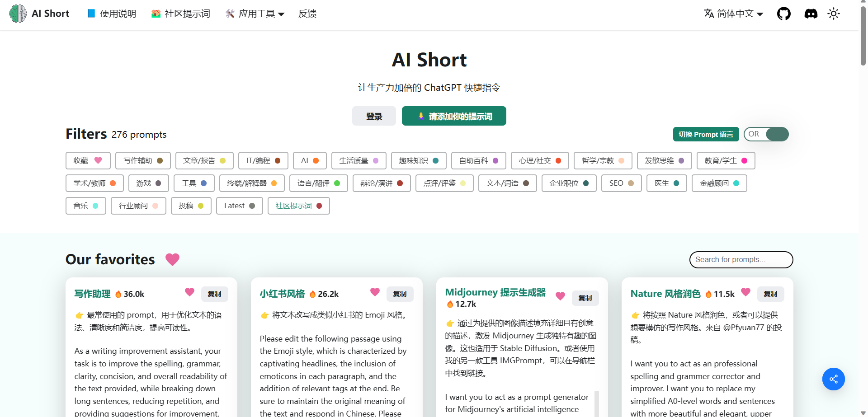Click the fire icon on Midjourney card
868x417 pixels.
click(450, 304)
